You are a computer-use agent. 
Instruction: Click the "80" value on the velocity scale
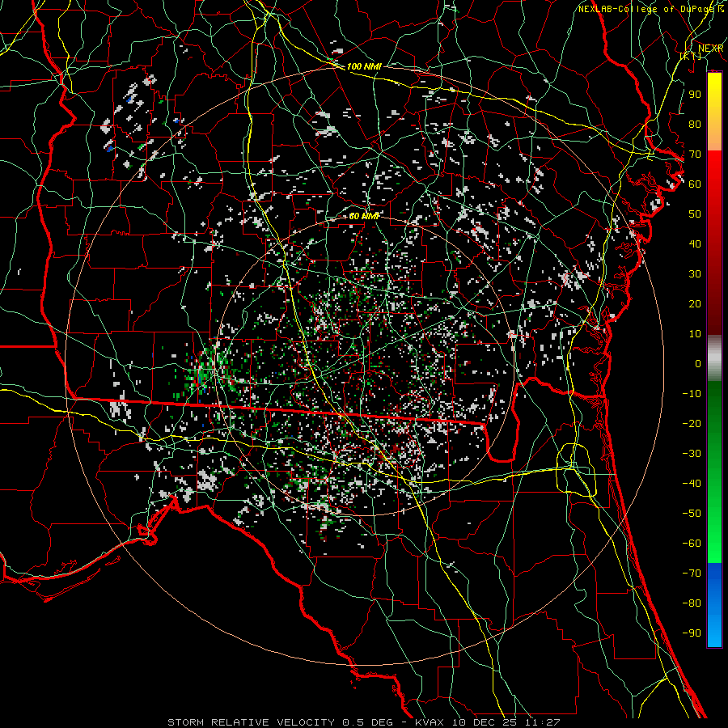695,124
